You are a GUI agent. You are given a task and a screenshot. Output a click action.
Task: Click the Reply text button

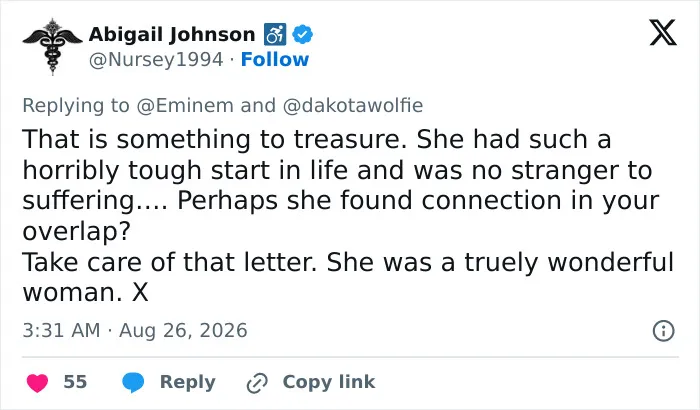click(188, 382)
